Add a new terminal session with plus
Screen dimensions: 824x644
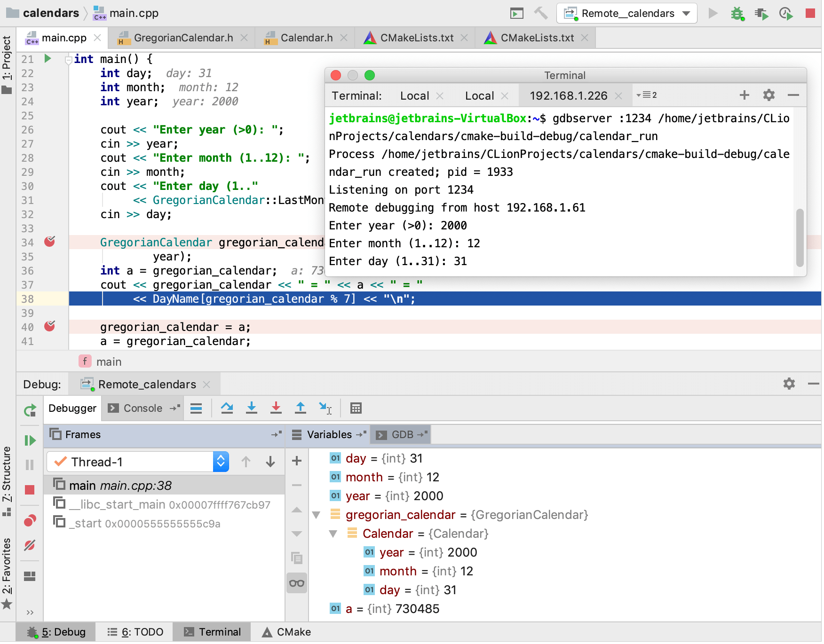745,95
